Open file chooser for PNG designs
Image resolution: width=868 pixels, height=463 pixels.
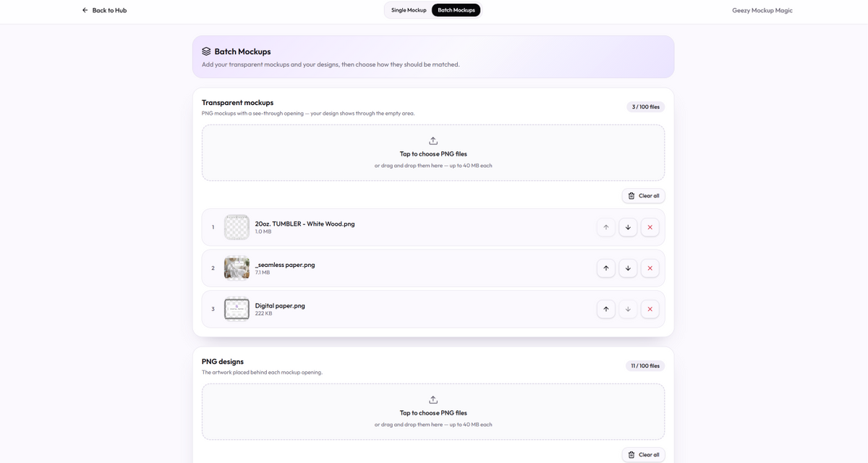(x=433, y=412)
